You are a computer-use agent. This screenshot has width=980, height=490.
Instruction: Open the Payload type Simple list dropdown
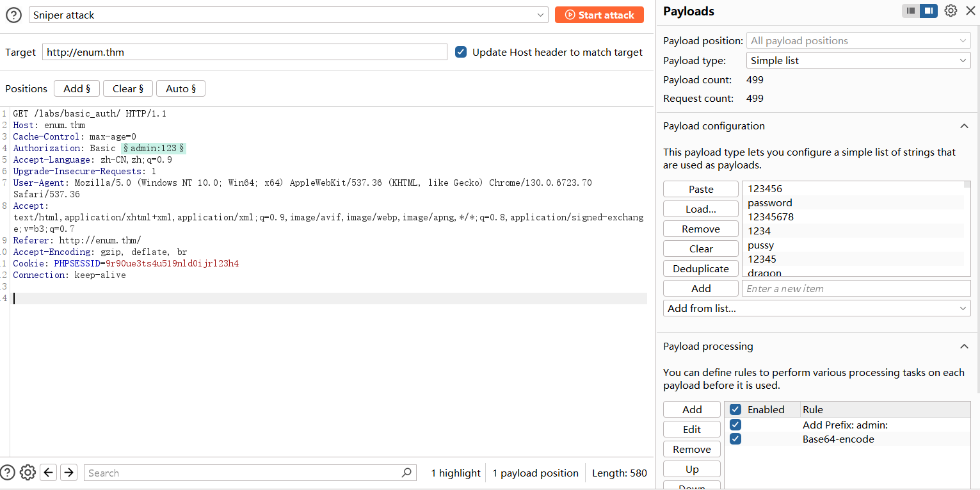(x=858, y=60)
